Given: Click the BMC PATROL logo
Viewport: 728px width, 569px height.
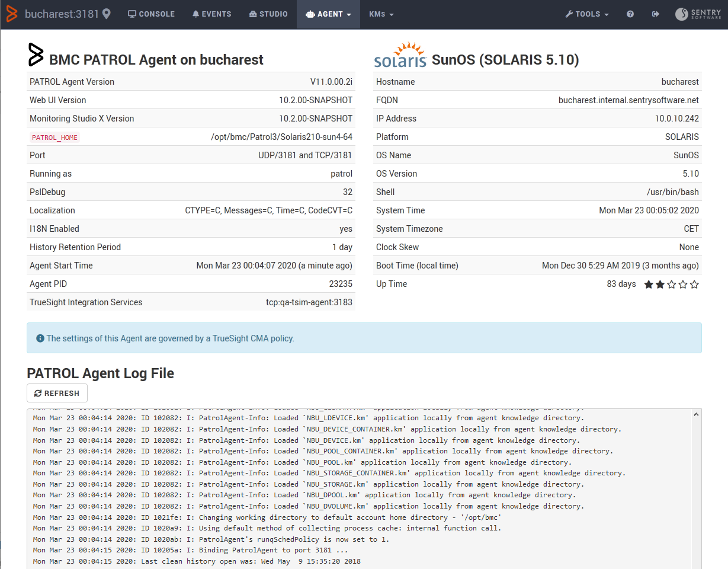Looking at the screenshot, I should 36,55.
